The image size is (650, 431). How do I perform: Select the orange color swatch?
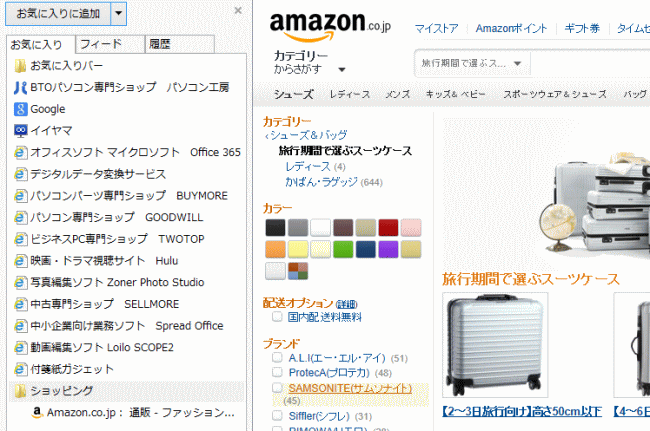pyautogui.click(x=275, y=249)
